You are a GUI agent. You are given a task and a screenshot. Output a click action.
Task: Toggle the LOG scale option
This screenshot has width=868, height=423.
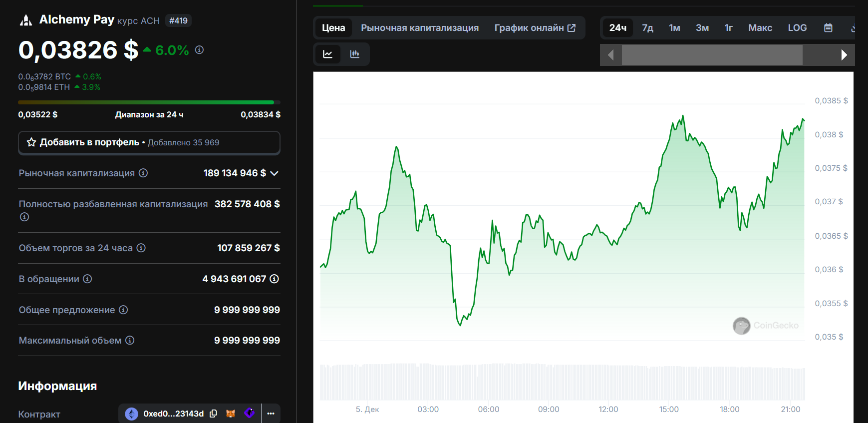(x=797, y=28)
